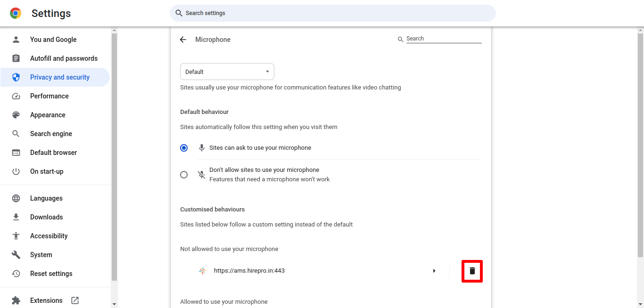Viewport: 644px width, 308px height.
Task: Open the Default microphone device dropdown
Action: tap(227, 72)
